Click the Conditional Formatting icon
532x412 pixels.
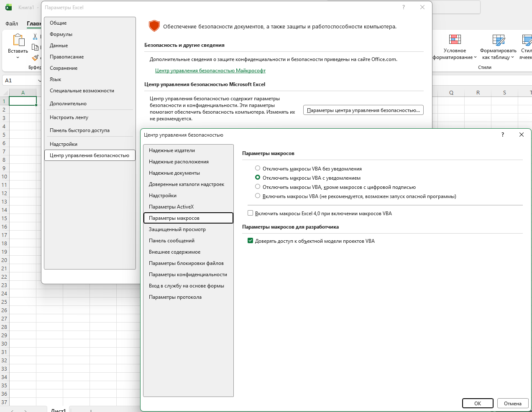[455, 40]
